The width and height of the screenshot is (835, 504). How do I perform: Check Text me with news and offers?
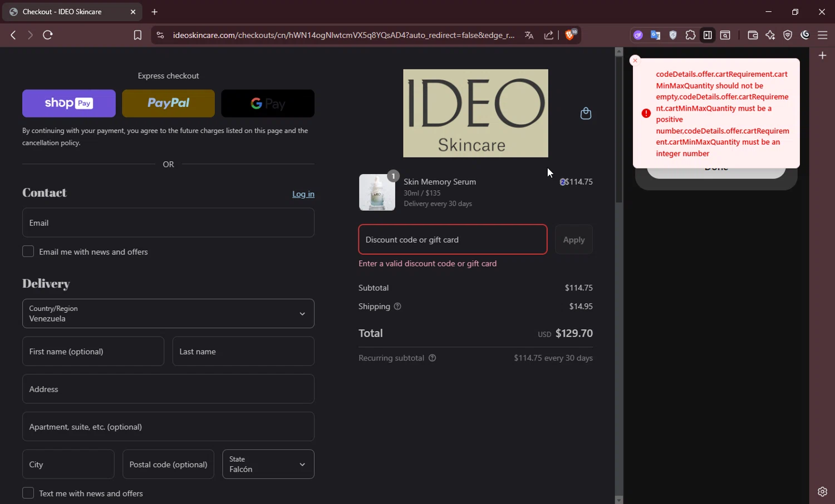28,493
